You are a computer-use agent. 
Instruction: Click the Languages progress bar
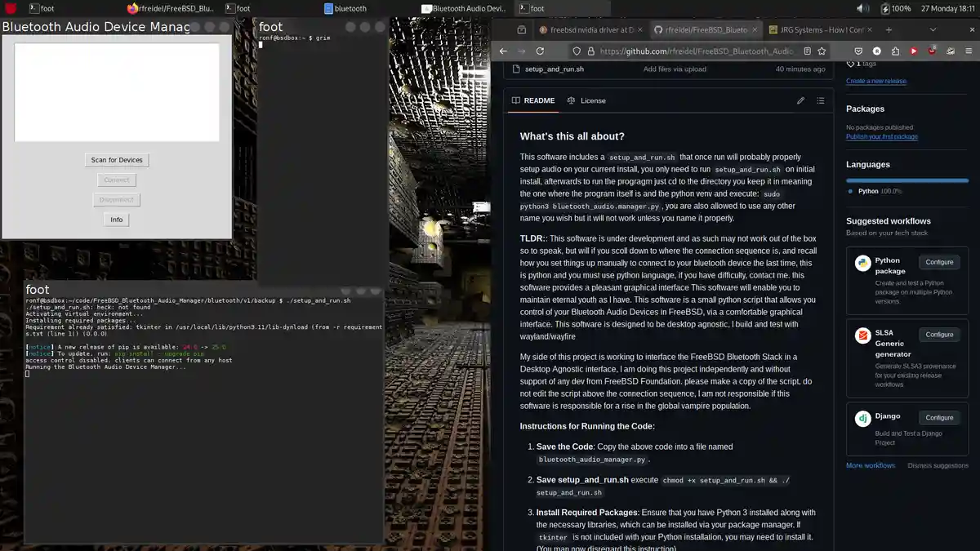click(906, 180)
